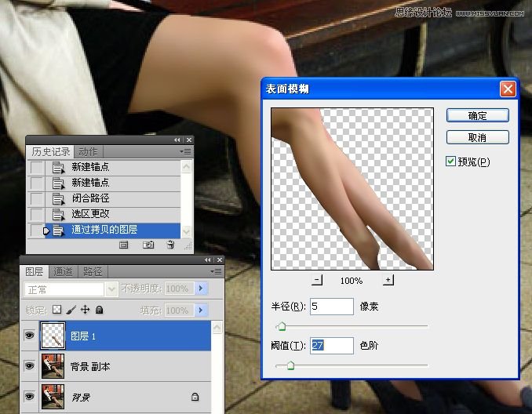Set history brush source for second 新建锚点
Screen dimensions: 532x414
coord(37,183)
